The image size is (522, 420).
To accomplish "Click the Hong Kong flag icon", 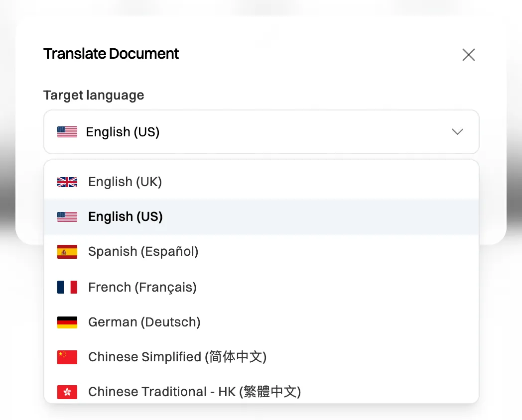I will coord(67,392).
